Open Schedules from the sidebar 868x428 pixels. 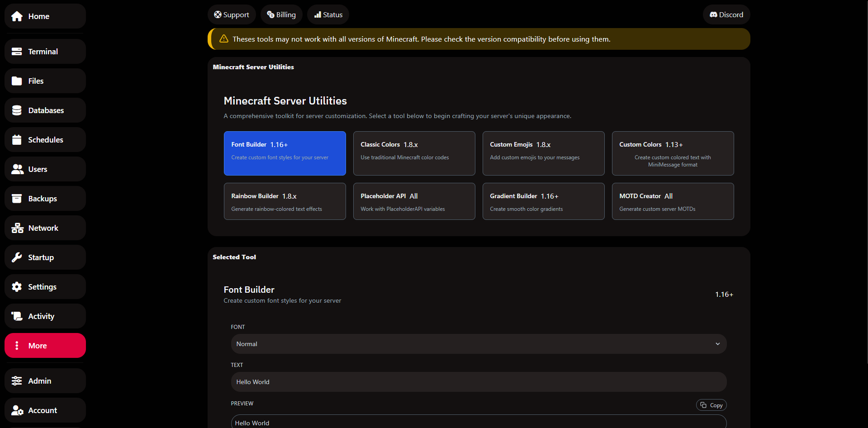45,140
